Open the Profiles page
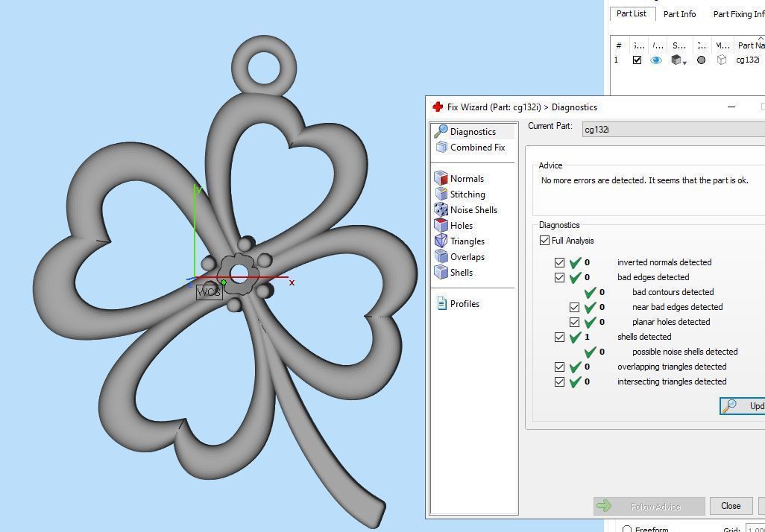 pyautogui.click(x=458, y=304)
